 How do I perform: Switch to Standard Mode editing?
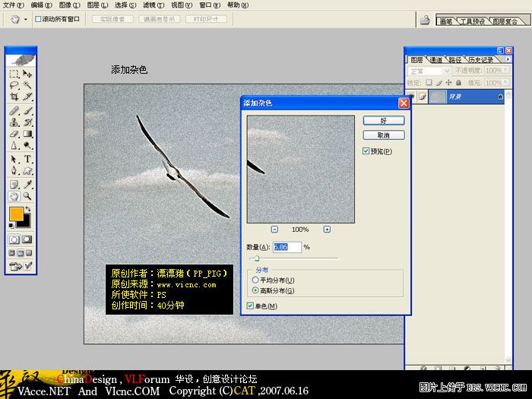point(14,240)
